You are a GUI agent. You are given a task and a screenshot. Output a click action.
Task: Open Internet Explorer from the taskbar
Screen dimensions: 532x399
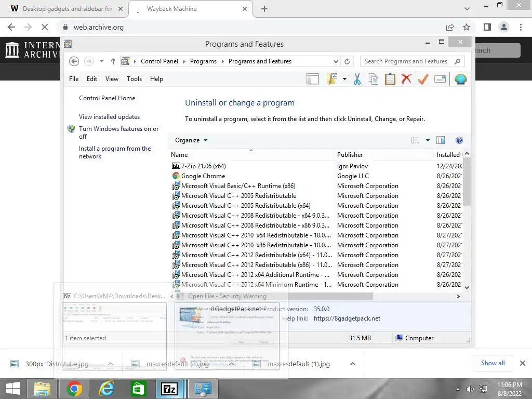(x=106, y=389)
